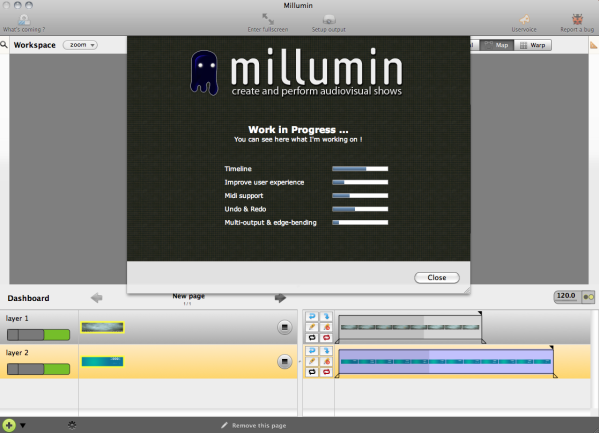The width and height of the screenshot is (599, 433).
Task: Stop playback on layer 2
Action: 284,362
